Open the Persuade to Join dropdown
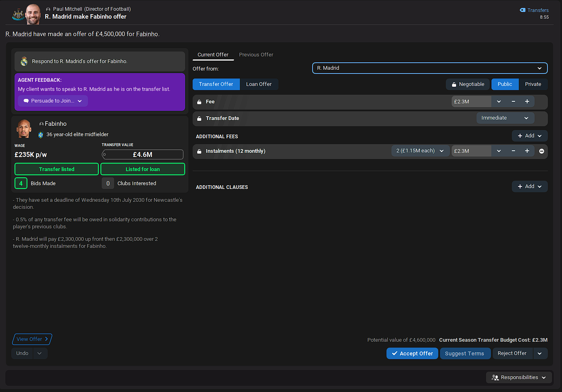562x392 pixels. pyautogui.click(x=53, y=101)
